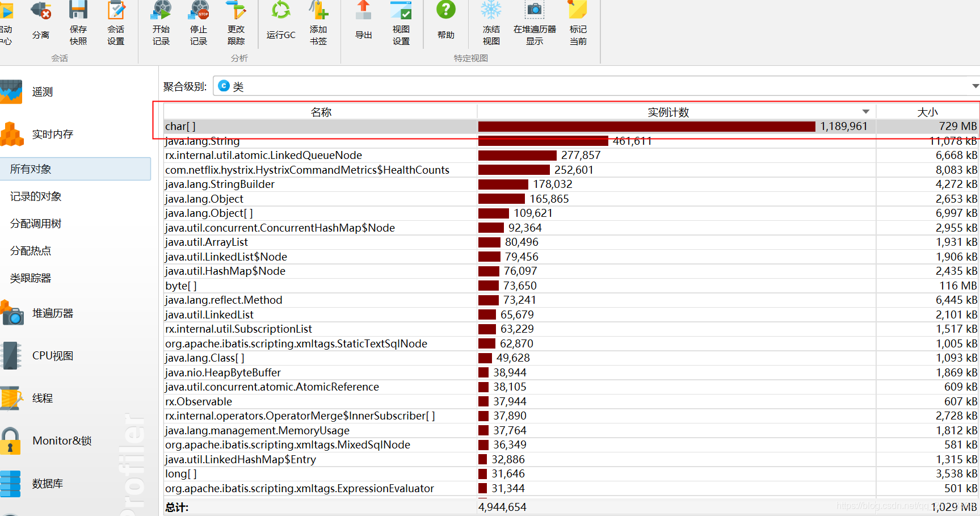Viewport: 980px width, 516px height.
Task: Select the java.lang.StringBuilder row
Action: pos(572,184)
